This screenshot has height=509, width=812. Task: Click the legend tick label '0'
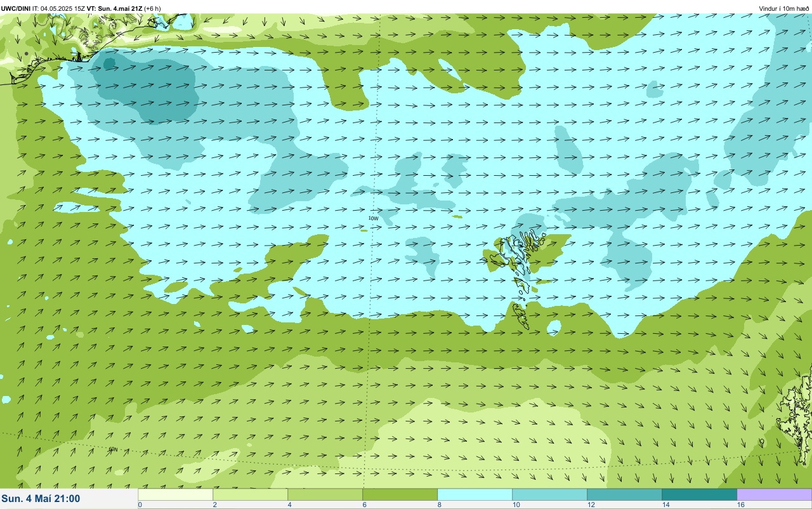pyautogui.click(x=140, y=505)
